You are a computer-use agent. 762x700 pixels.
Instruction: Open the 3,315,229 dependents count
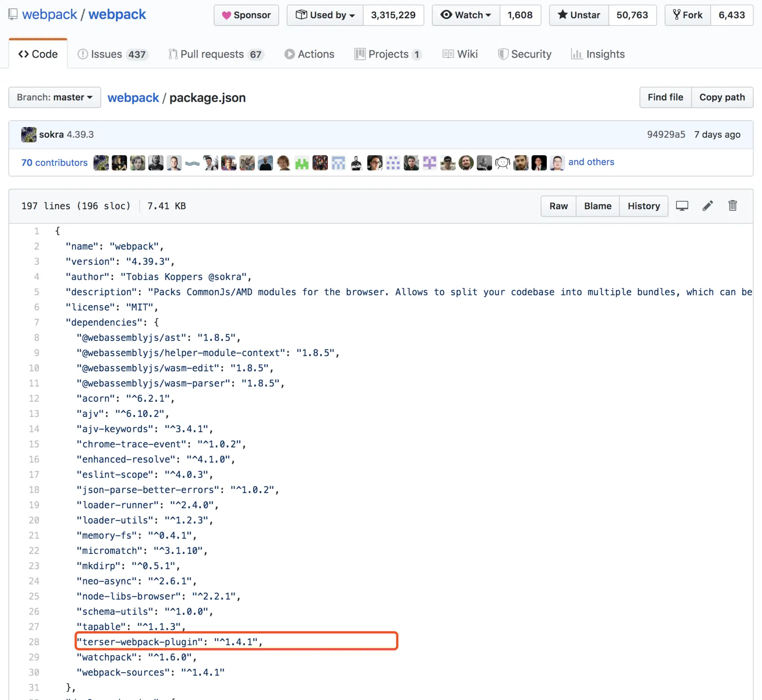click(393, 15)
